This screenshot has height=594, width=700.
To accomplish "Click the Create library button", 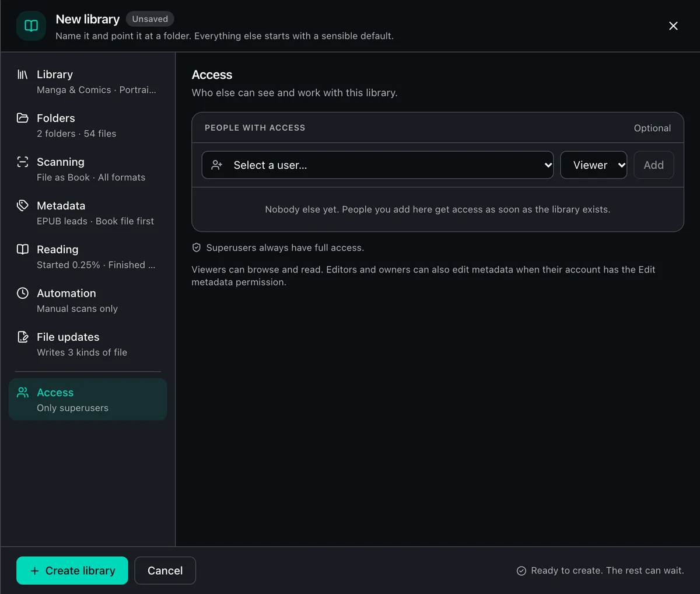I will (72, 571).
